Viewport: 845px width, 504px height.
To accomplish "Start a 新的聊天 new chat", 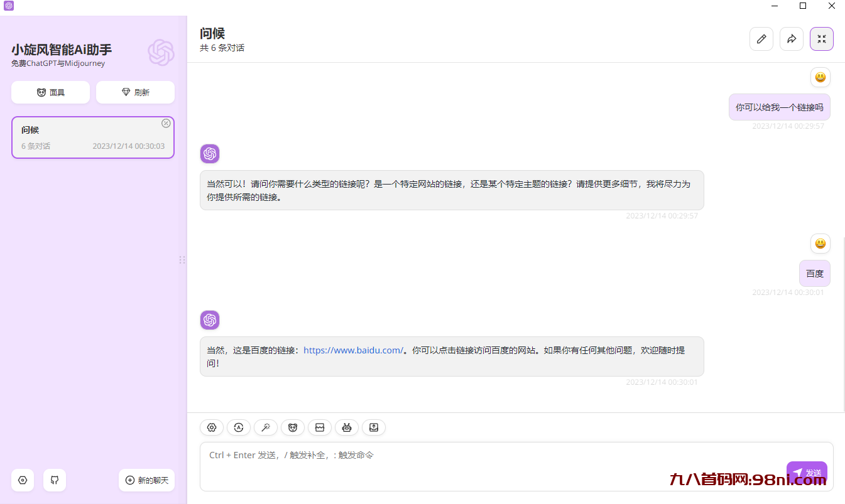I will pyautogui.click(x=147, y=480).
